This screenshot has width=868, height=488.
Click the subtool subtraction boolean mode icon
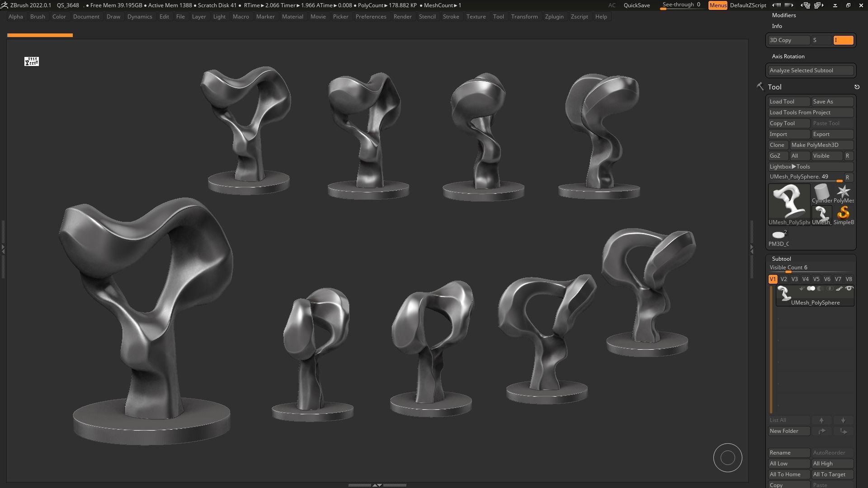tap(821, 289)
